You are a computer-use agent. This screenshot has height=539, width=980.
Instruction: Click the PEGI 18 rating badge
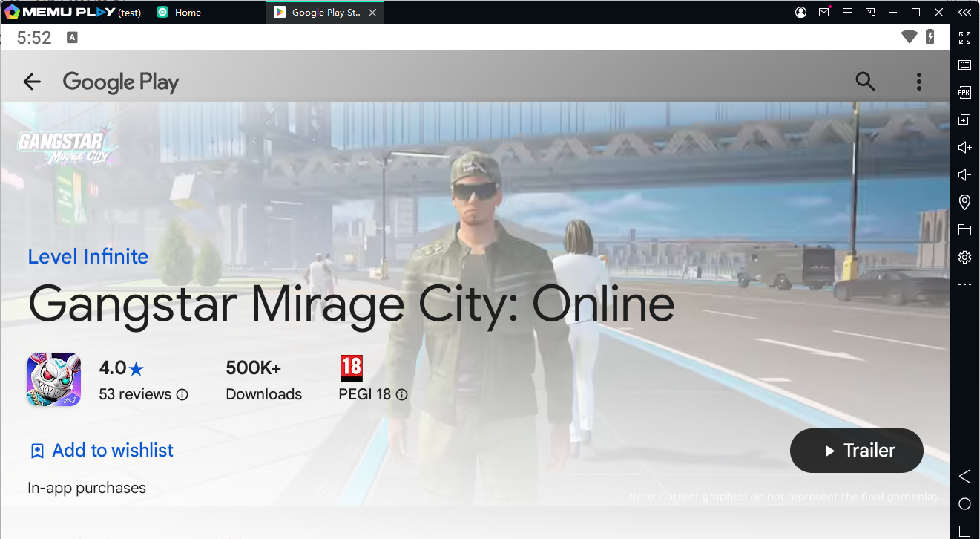click(352, 367)
